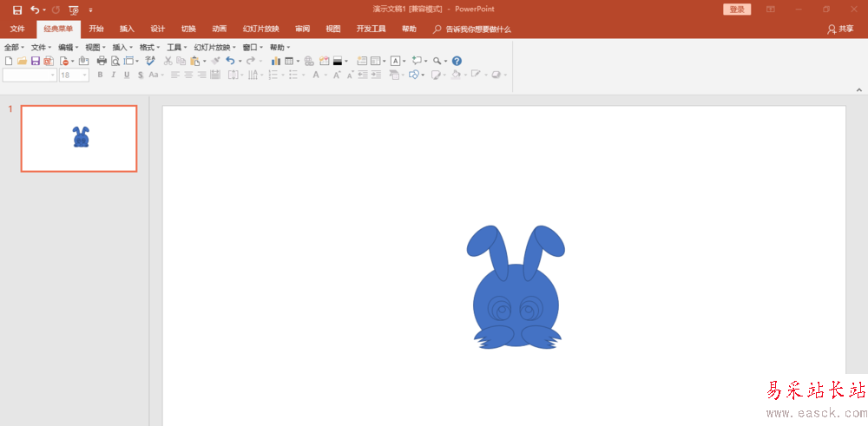
Task: Click the Print icon in classic toolbar
Action: (102, 61)
